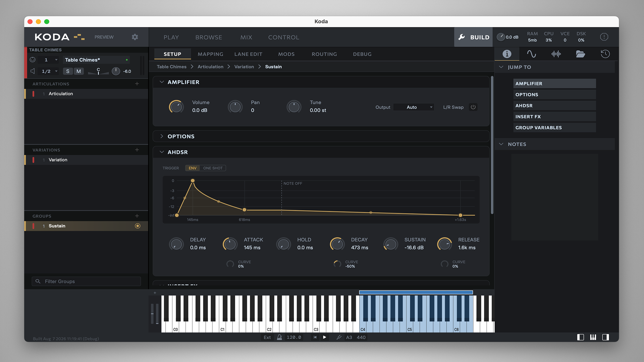Toggle the L/R Swap power button
The width and height of the screenshot is (644, 362).
[473, 107]
